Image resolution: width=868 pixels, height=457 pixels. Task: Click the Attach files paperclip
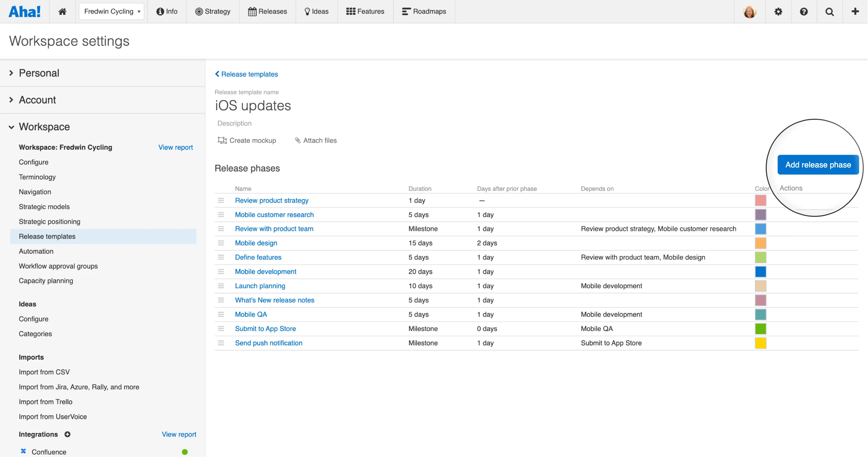tap(298, 140)
